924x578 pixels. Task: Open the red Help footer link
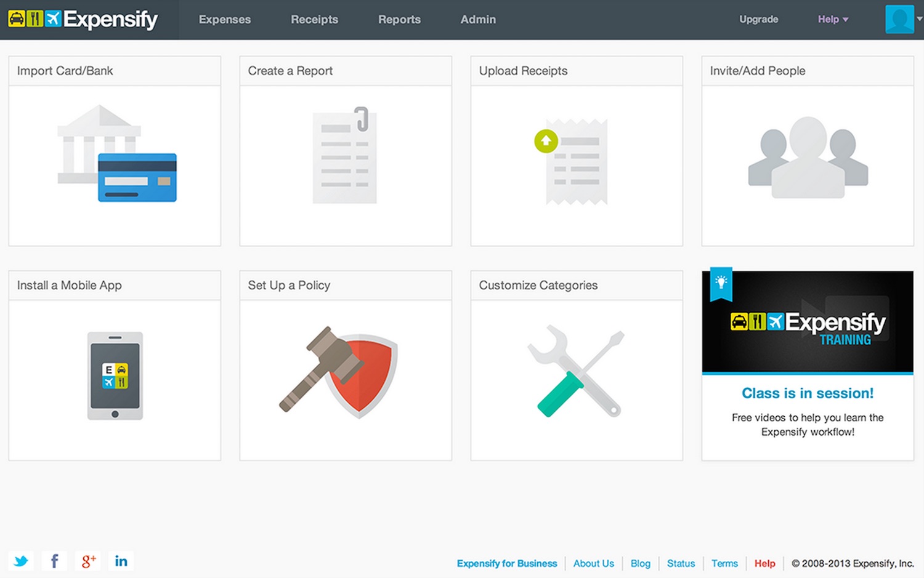point(764,563)
